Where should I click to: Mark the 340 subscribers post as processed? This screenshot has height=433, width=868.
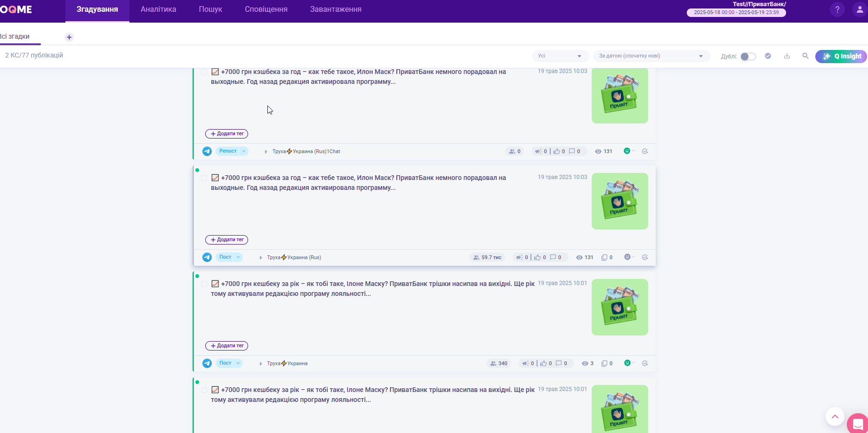pos(645,363)
